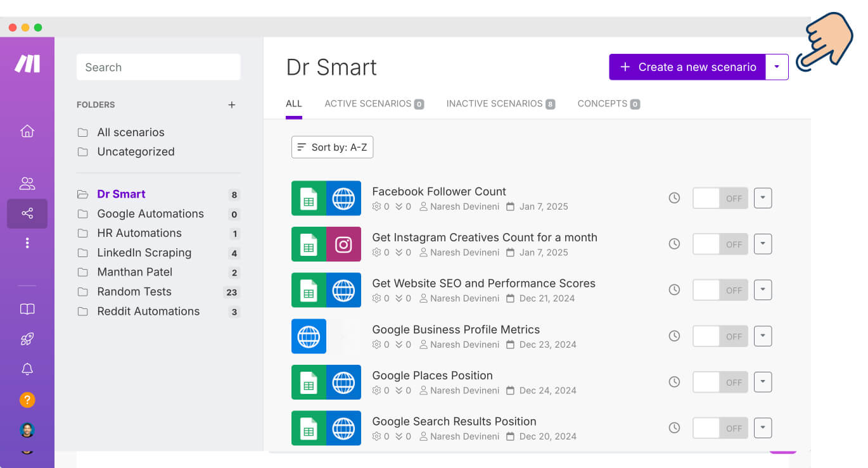Turn on Get Website SEO and Performance Scores
Image resolution: width=868 pixels, height=468 pixels.
coord(720,290)
